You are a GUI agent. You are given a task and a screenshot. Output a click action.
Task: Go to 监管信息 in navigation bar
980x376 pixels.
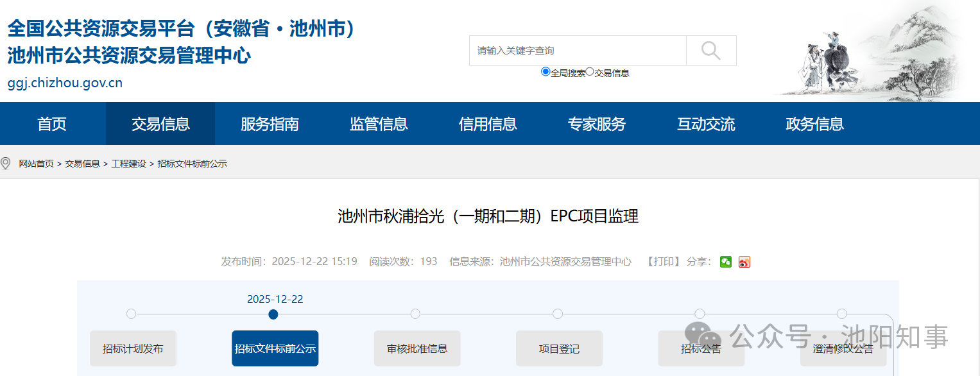(379, 124)
